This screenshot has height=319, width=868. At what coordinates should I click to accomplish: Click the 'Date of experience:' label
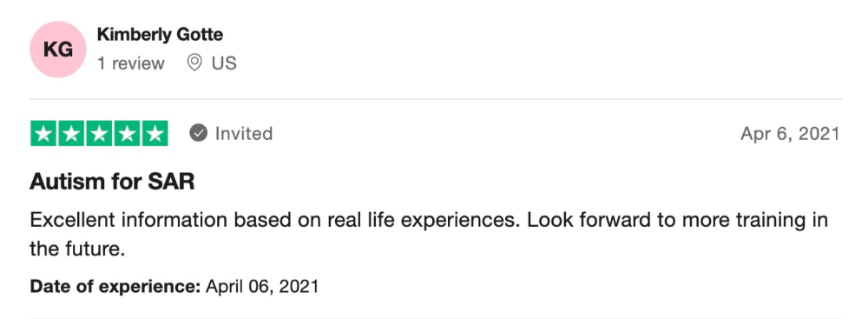[x=115, y=287]
